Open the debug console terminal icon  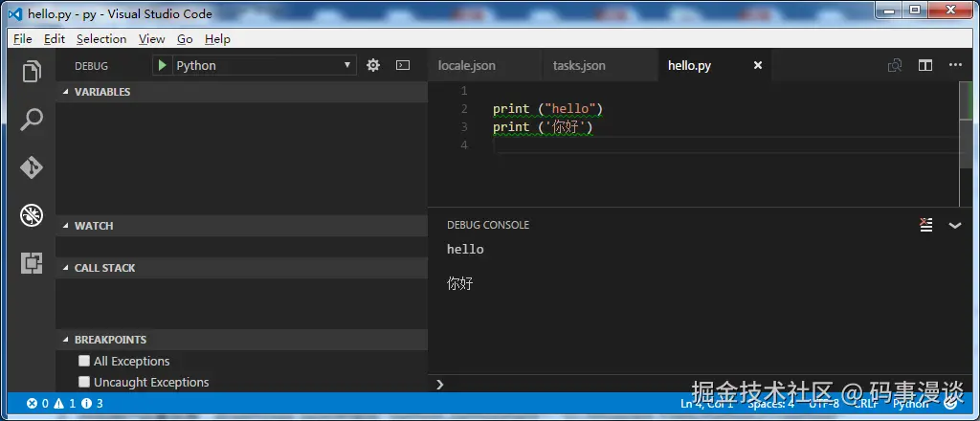403,65
